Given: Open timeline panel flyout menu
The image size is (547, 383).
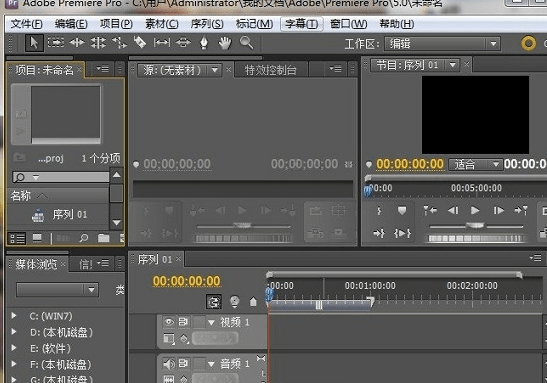Looking at the screenshot, I should (x=535, y=258).
